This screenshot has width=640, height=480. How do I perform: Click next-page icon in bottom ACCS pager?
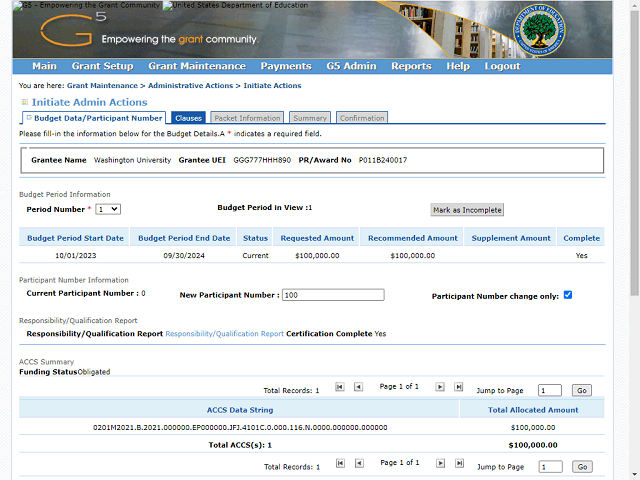click(441, 464)
